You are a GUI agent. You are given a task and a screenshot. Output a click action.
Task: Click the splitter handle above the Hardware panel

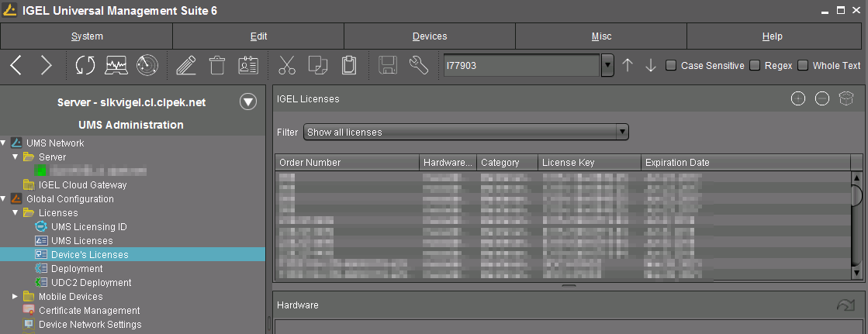click(569, 286)
